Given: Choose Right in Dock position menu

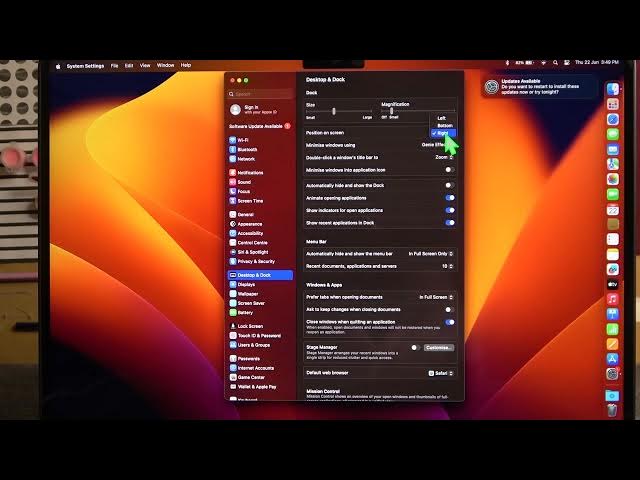Looking at the screenshot, I should tap(443, 133).
